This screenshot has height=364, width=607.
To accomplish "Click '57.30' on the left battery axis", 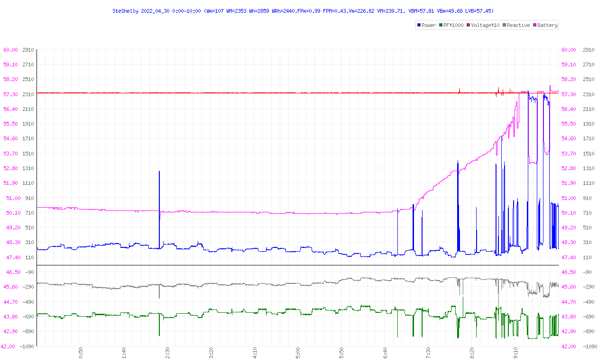I will (10, 94).
